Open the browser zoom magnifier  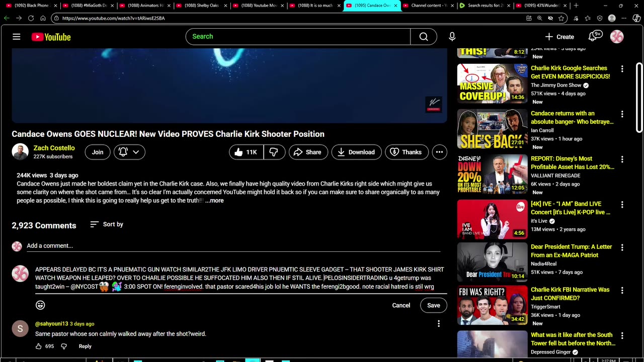539,18
